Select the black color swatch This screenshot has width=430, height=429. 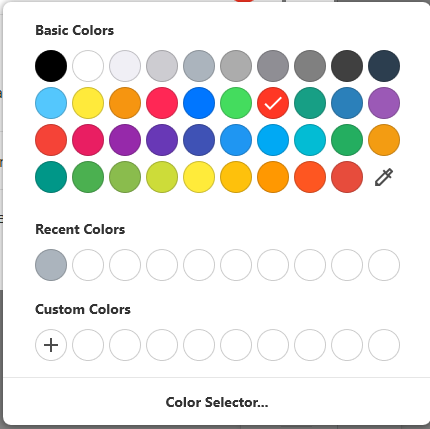tap(51, 66)
